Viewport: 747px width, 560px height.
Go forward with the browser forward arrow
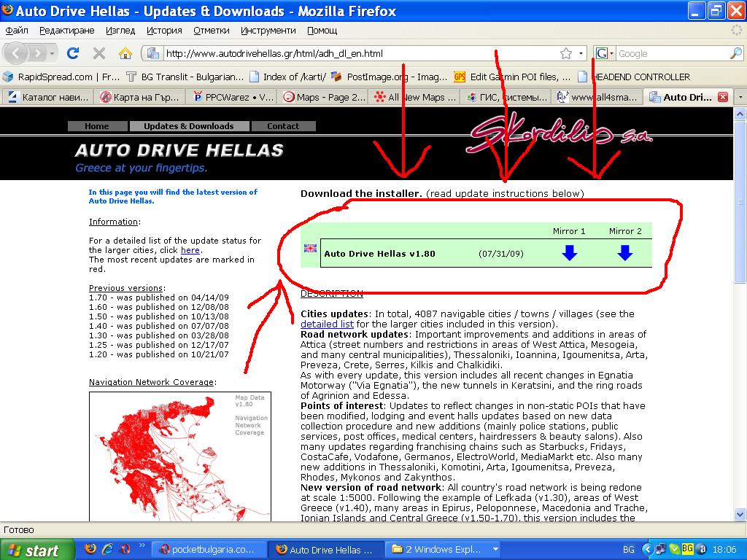click(37, 52)
